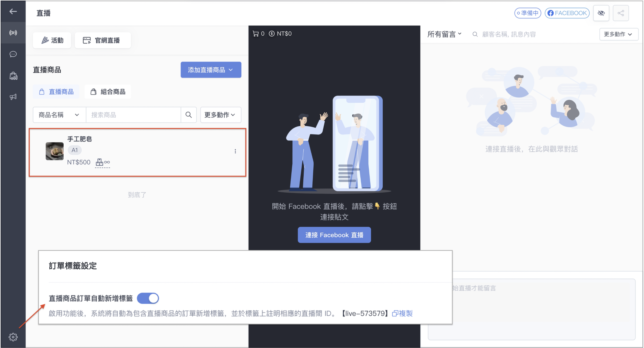Click the 準備中 status badge
The width and height of the screenshot is (644, 348).
(x=528, y=13)
